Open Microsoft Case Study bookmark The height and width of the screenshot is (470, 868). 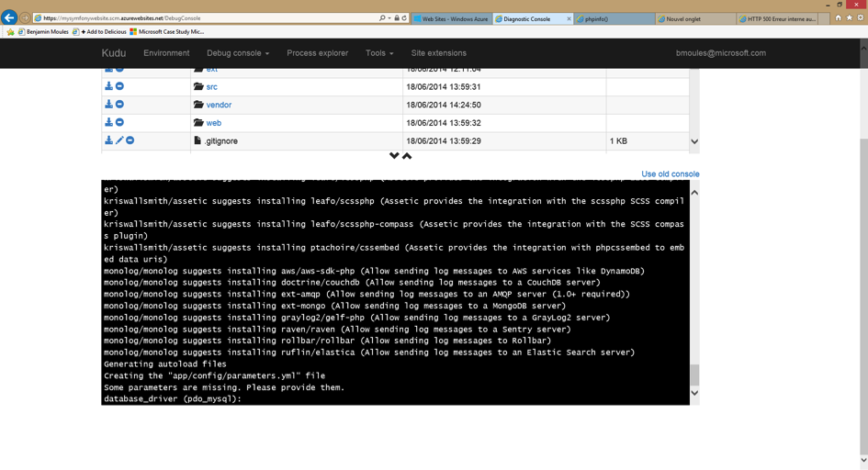pos(166,32)
